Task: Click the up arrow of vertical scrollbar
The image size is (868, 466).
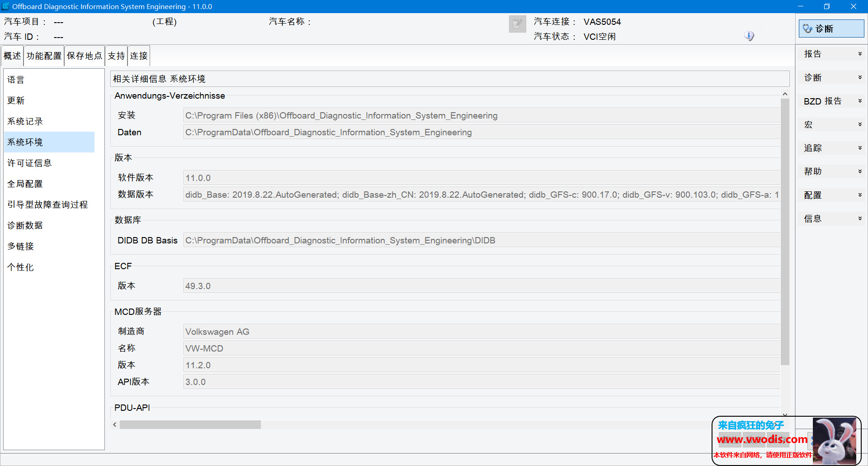Action: click(785, 94)
